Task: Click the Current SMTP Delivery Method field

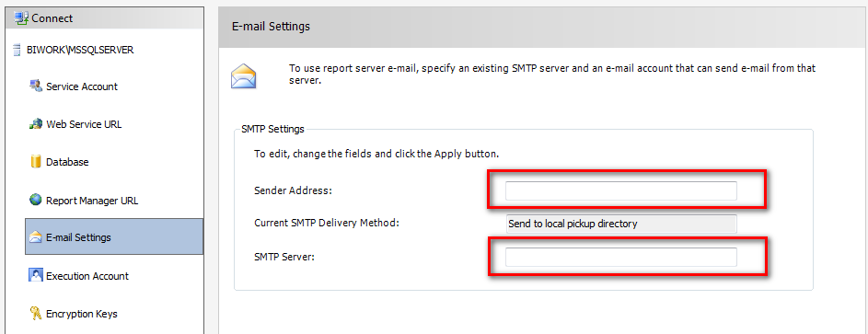Action: (621, 224)
